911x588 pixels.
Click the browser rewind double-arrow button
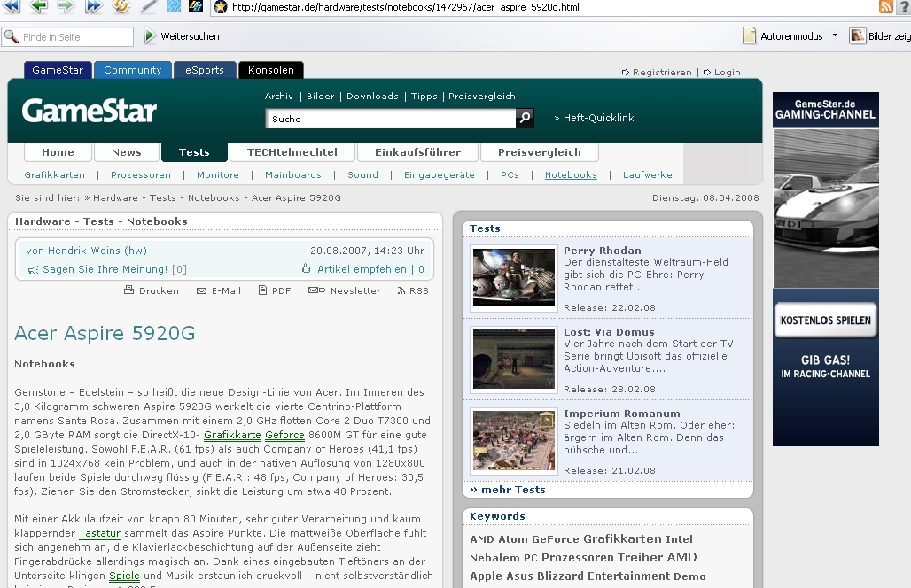pyautogui.click(x=12, y=6)
